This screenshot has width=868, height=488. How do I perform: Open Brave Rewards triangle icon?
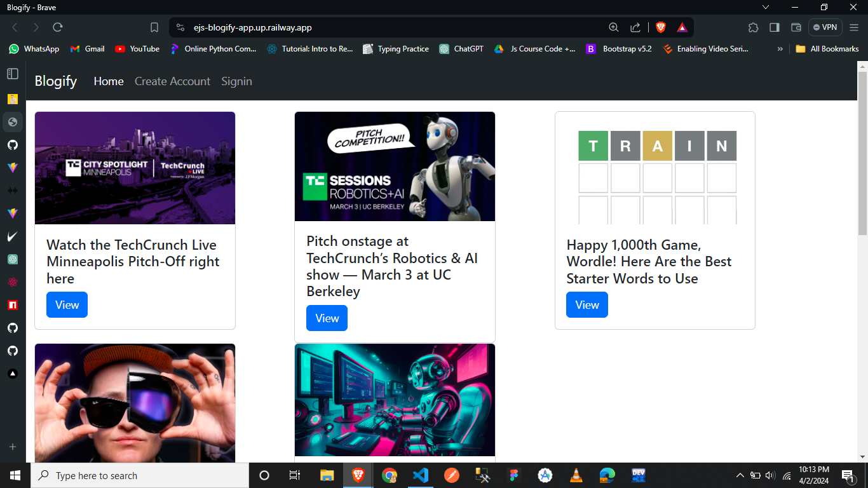click(682, 27)
